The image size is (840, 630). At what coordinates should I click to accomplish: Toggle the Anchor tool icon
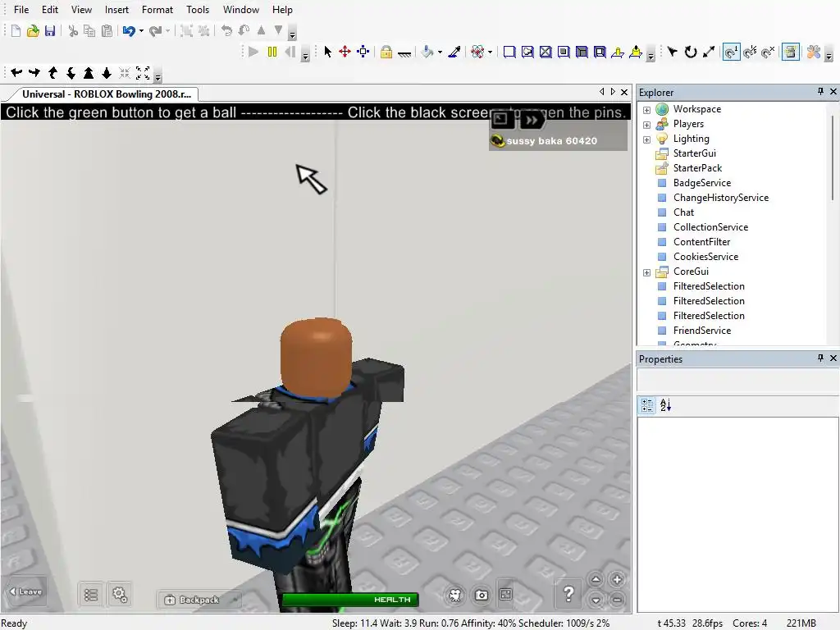click(x=404, y=53)
